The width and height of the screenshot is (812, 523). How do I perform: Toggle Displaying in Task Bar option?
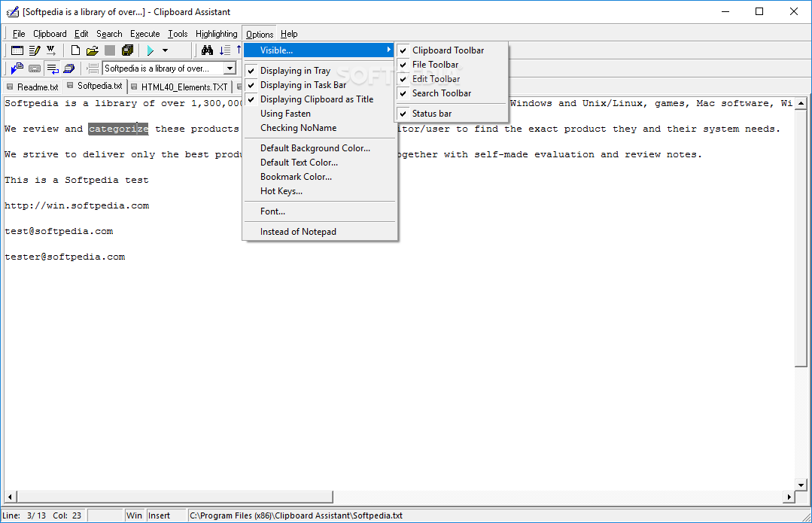(320, 85)
